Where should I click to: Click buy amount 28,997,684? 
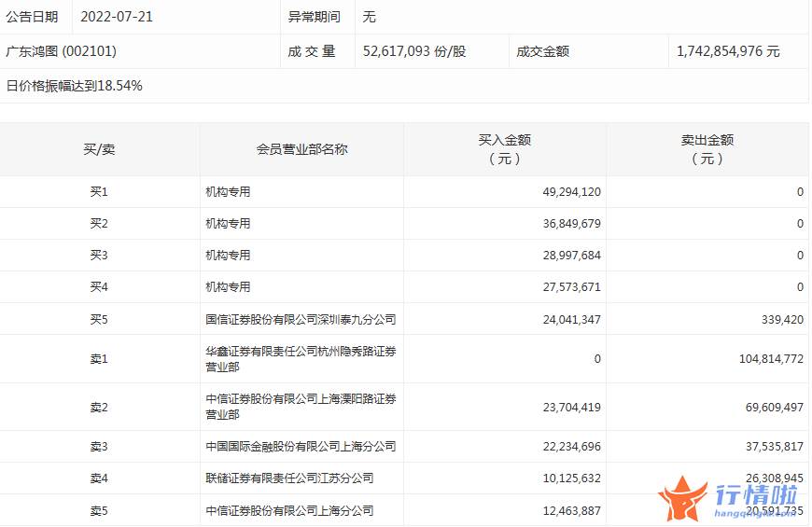572,256
